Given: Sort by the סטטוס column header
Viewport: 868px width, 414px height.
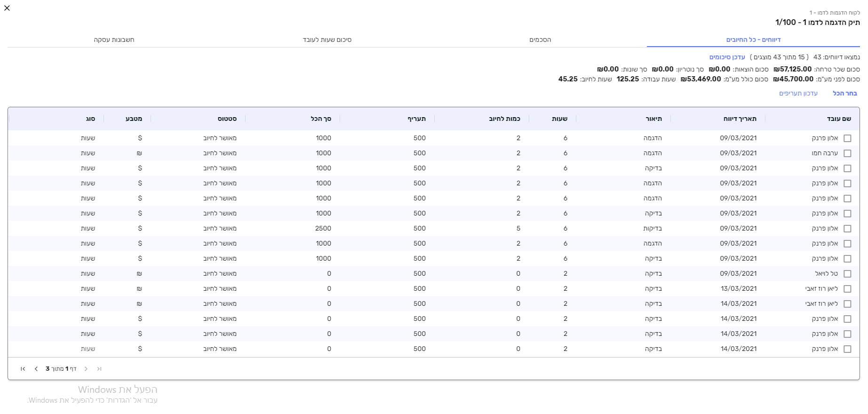Looking at the screenshot, I should [x=227, y=119].
